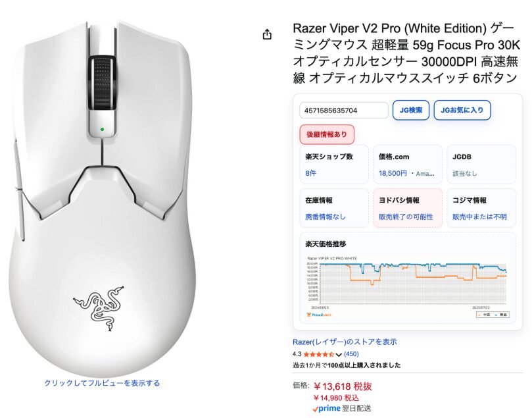Click the prime badge icon
The width and height of the screenshot is (532, 418).
326,409
